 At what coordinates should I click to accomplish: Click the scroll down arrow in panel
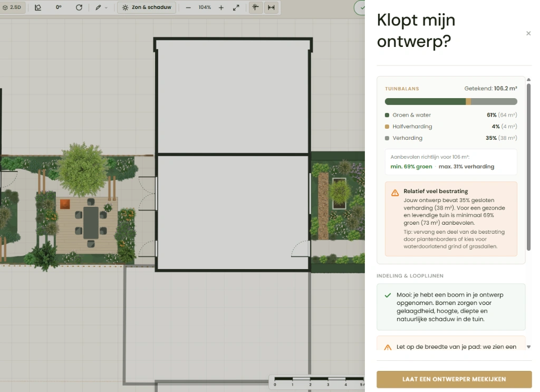(x=528, y=347)
